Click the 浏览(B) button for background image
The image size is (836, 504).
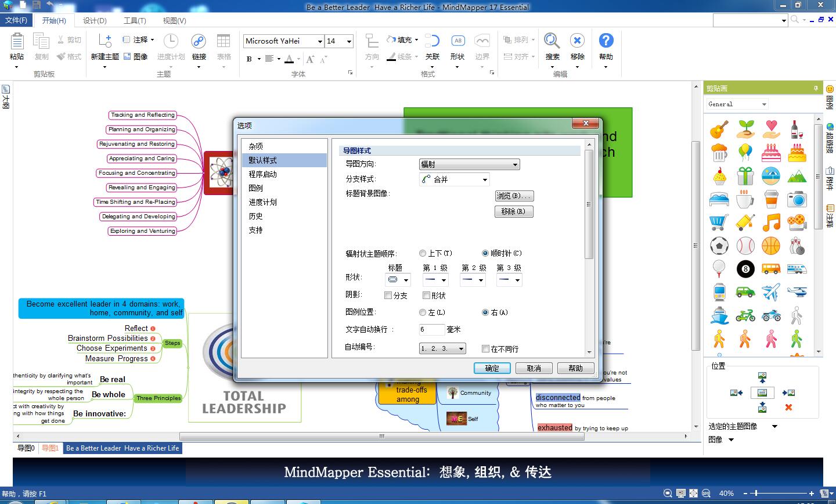point(513,196)
